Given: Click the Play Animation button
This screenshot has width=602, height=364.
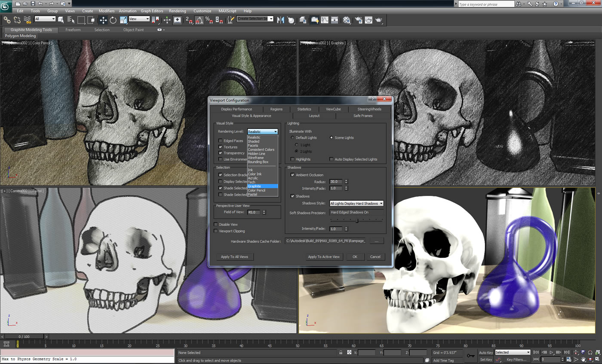Looking at the screenshot, I should point(552,352).
